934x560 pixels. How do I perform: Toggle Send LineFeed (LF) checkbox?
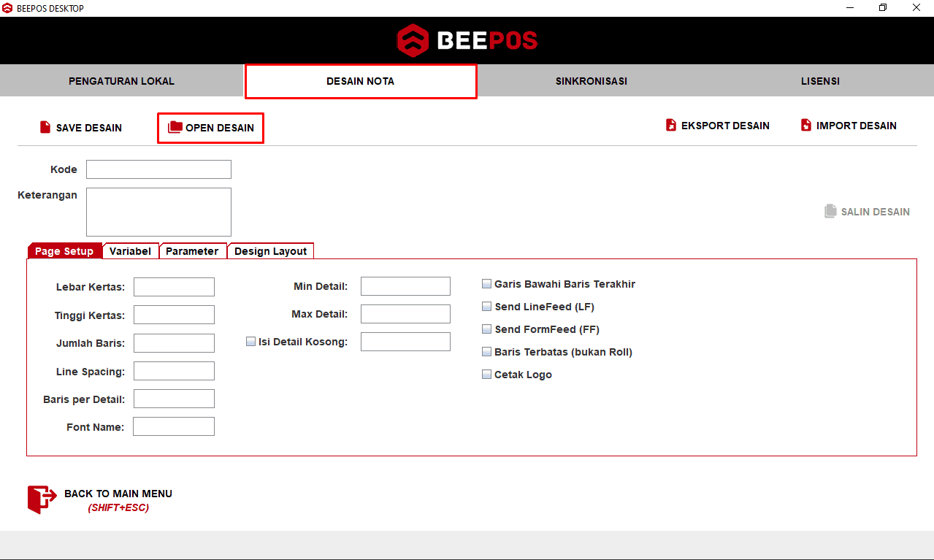[x=487, y=307]
